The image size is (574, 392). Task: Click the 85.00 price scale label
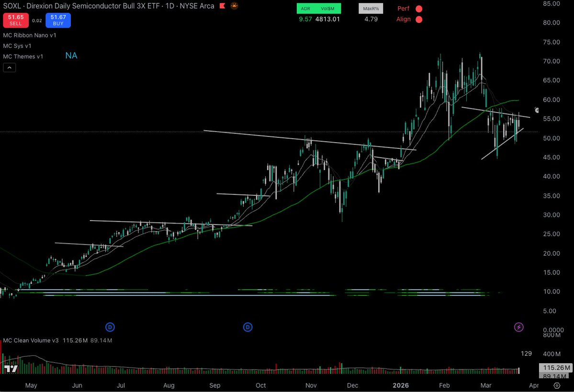[551, 4]
